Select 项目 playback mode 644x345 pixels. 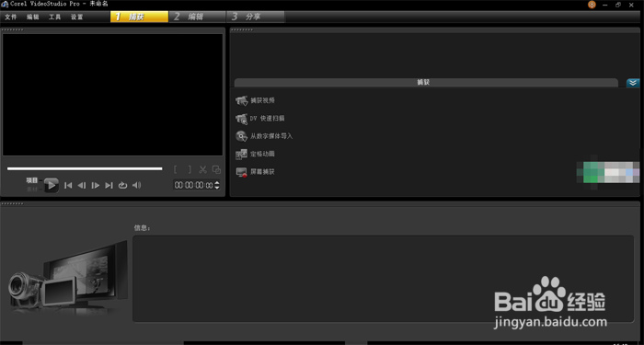[x=32, y=180]
